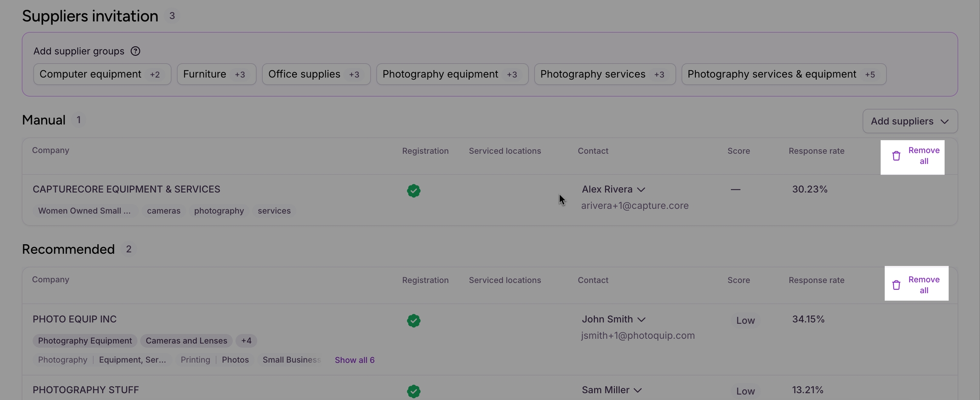Click CaptureCore's green registration verified badge
980x400 pixels.
[x=413, y=191]
